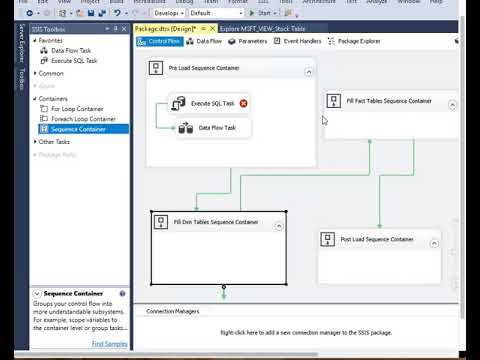Switch to the Data Flow designer tab
Viewport: 480px width, 360px height.
tap(204, 41)
